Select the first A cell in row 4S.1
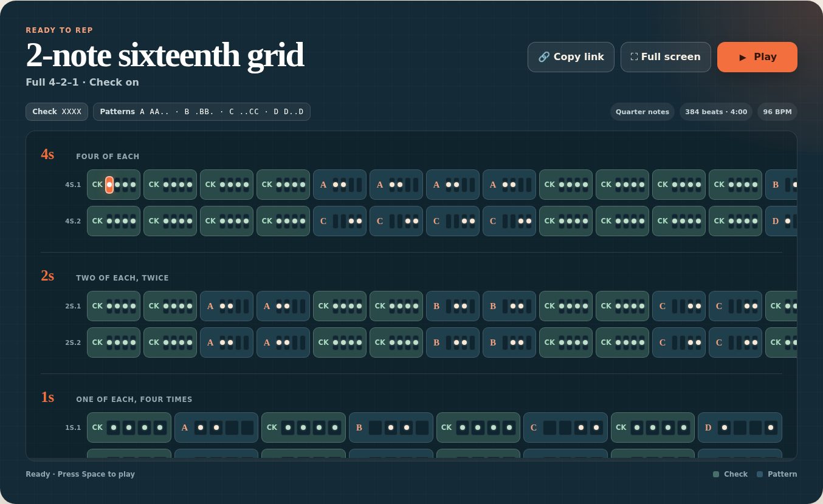 click(x=340, y=185)
